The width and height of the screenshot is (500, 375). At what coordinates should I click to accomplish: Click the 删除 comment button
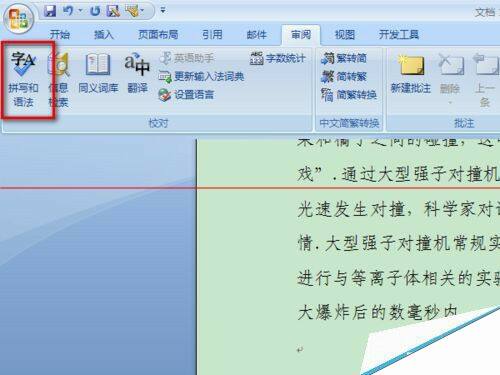[x=450, y=74]
